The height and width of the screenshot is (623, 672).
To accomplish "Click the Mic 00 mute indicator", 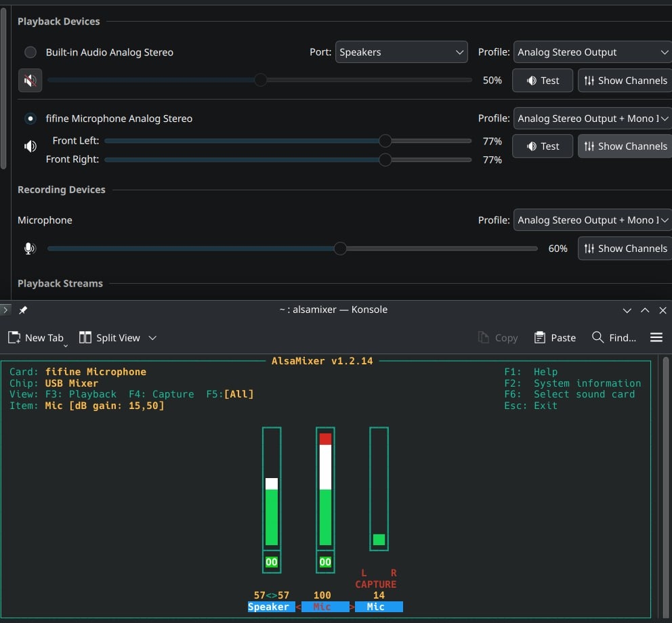I will tap(325, 562).
